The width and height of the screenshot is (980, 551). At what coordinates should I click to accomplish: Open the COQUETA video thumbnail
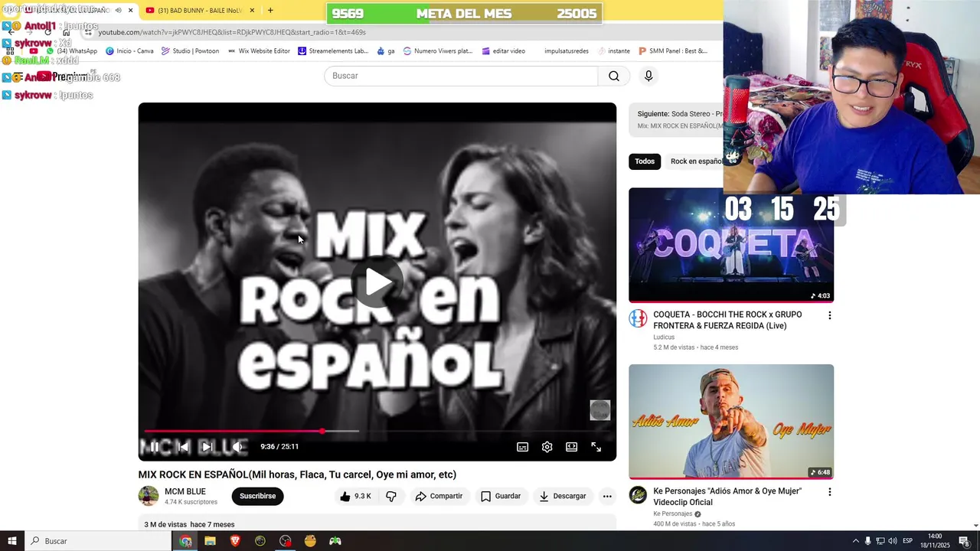click(731, 245)
